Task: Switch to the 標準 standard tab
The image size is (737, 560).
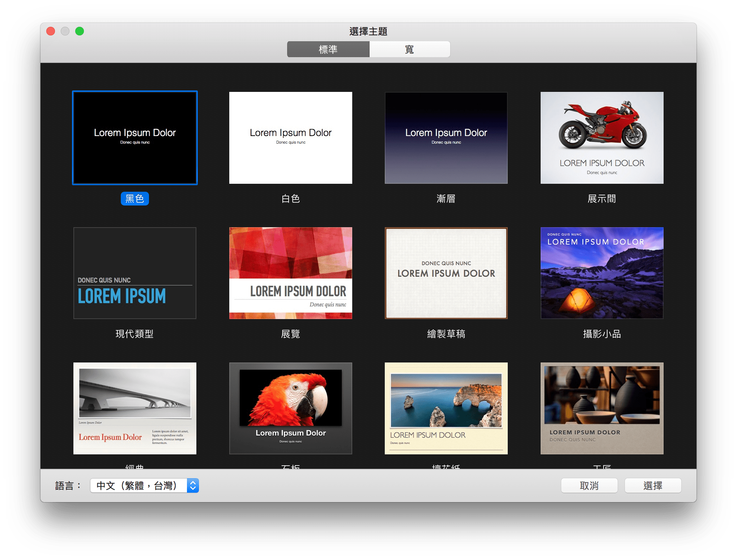Action: click(328, 49)
